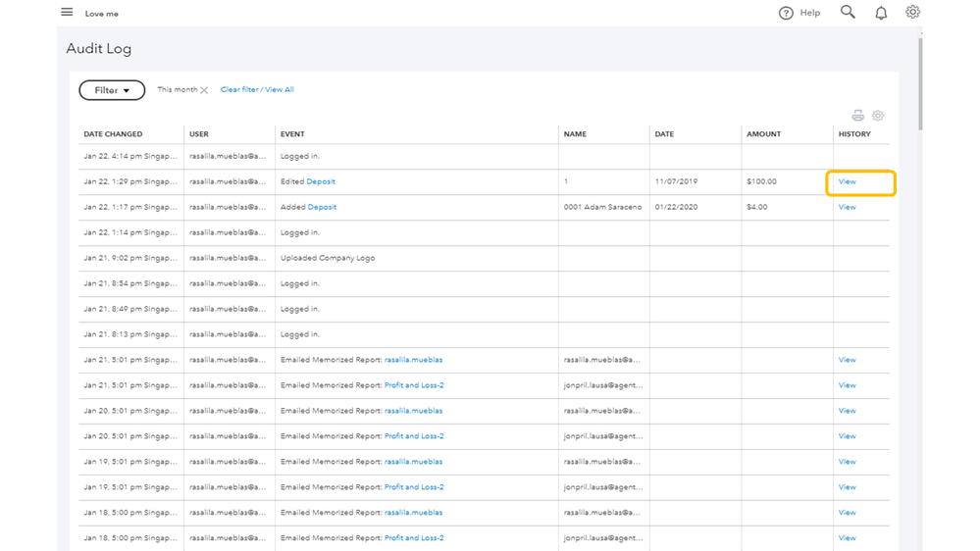Click the EVENT column header
Screen dimensions: 980x551
tap(292, 134)
